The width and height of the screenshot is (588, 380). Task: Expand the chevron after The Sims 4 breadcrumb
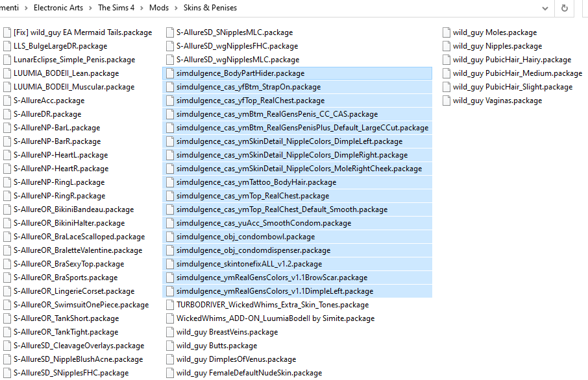pyautogui.click(x=141, y=8)
